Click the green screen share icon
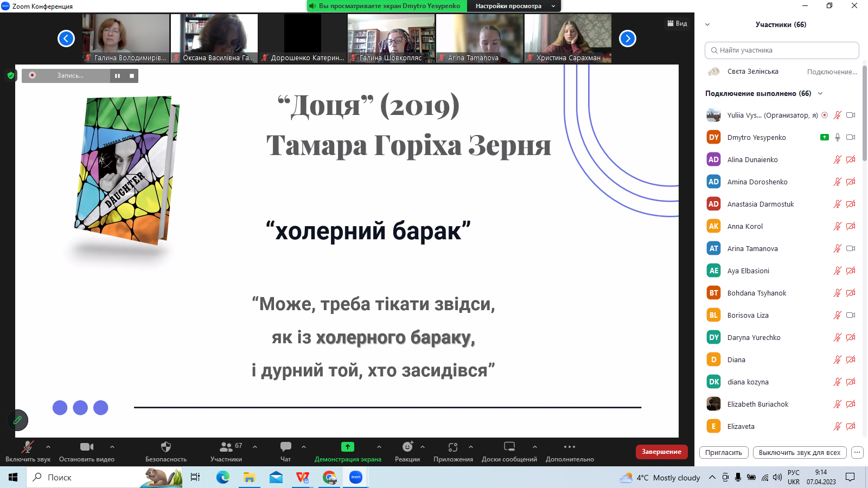Image resolution: width=868 pixels, height=488 pixels. coord(348,447)
